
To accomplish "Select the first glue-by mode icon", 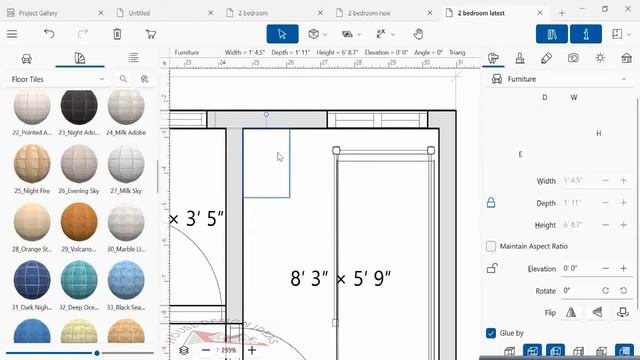I will [509, 351].
